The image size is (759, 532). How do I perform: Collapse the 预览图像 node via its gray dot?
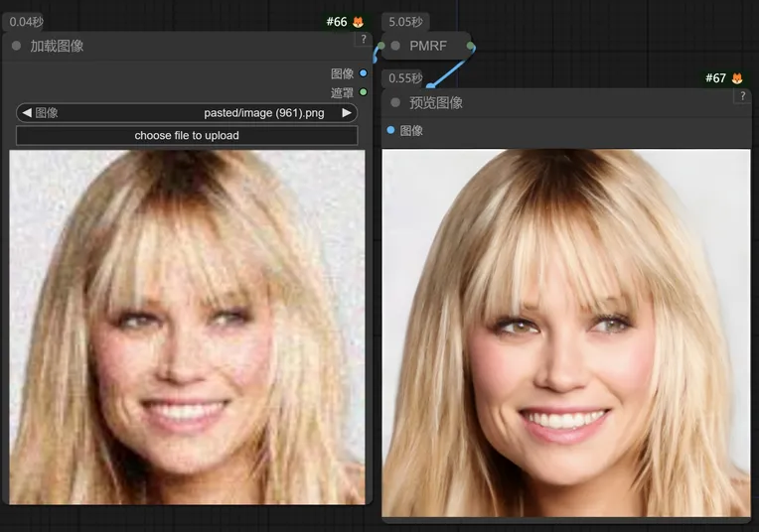[x=395, y=102]
